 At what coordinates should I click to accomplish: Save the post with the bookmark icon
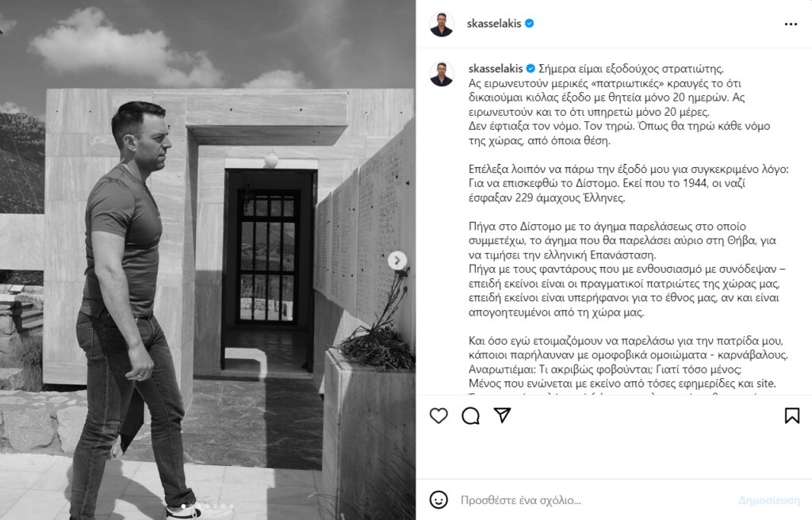[792, 415]
